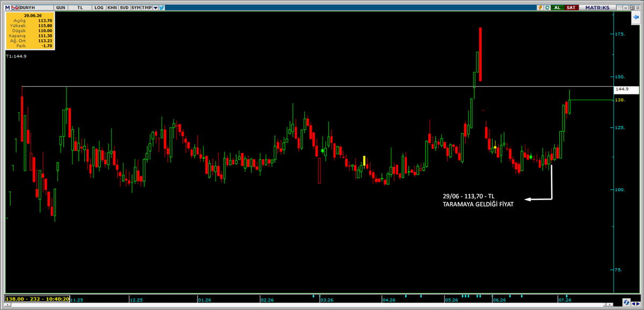This screenshot has height=310, width=644.
Task: Click the green C refresh icon
Action: tap(547, 8)
